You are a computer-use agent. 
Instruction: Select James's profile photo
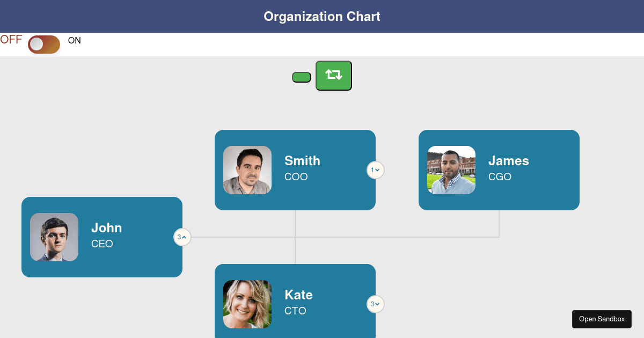click(x=451, y=170)
